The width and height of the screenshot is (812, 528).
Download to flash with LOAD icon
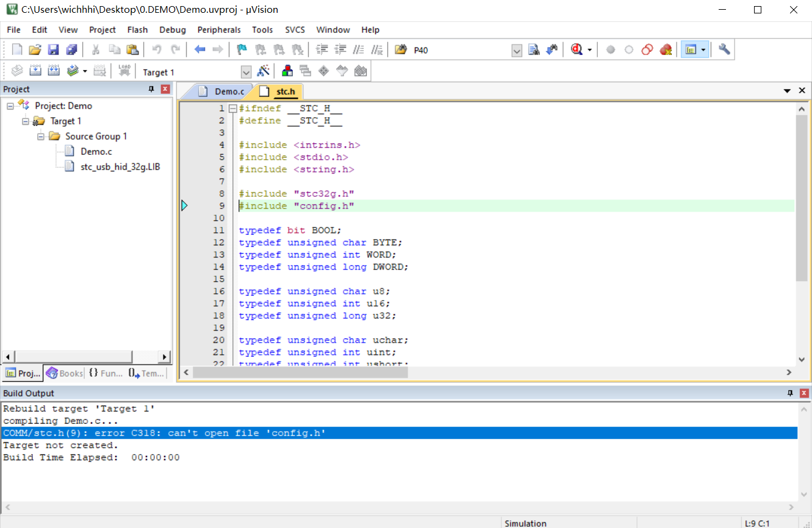(124, 71)
